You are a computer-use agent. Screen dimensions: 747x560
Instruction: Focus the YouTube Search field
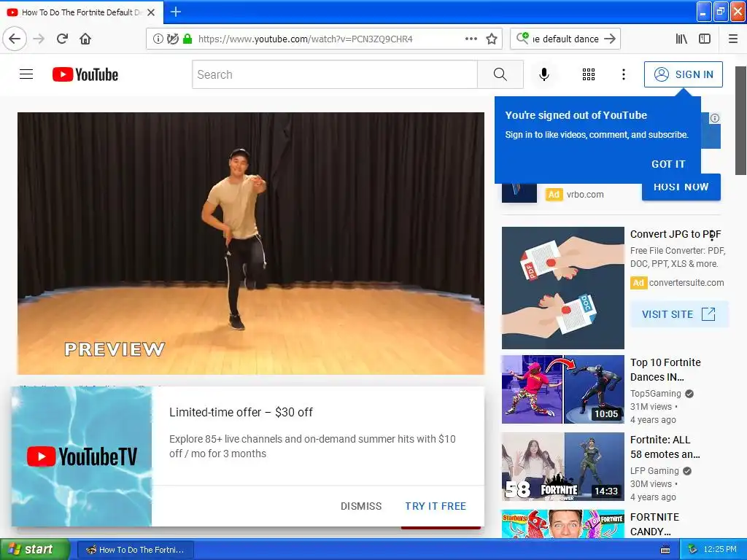pyautogui.click(x=335, y=74)
